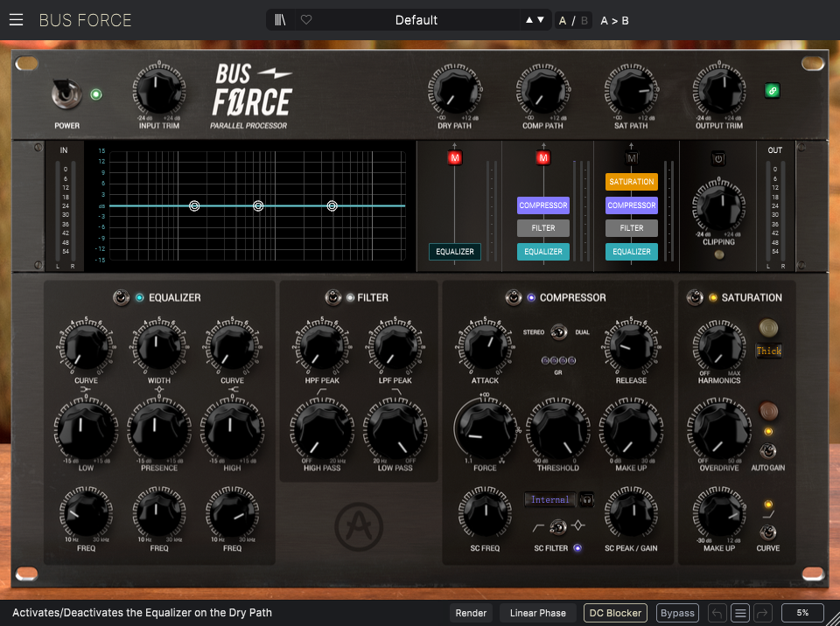The image size is (840, 626).
Task: Click the Clipping knob
Action: (718, 206)
